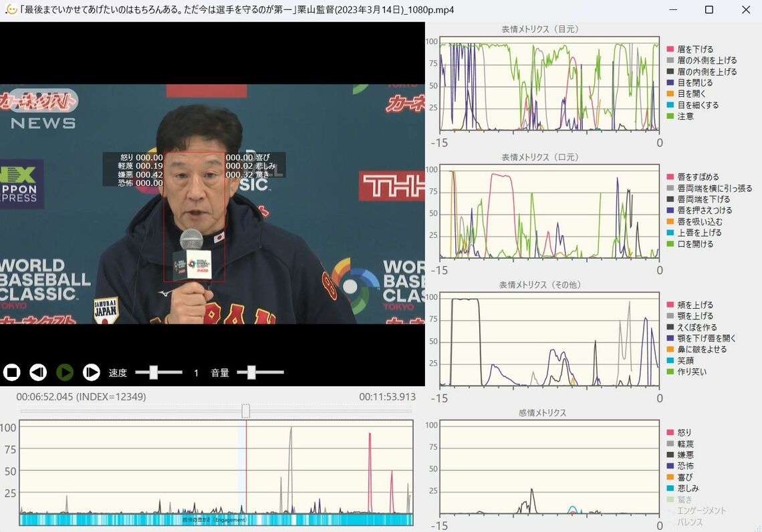Toggle the 注意 series in the eye chart legend
The width and height of the screenshot is (762, 532).
pos(680,116)
